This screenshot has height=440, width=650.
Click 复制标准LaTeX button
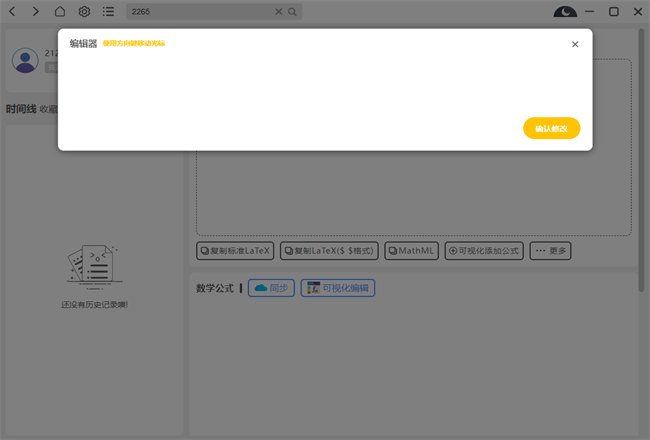click(235, 251)
